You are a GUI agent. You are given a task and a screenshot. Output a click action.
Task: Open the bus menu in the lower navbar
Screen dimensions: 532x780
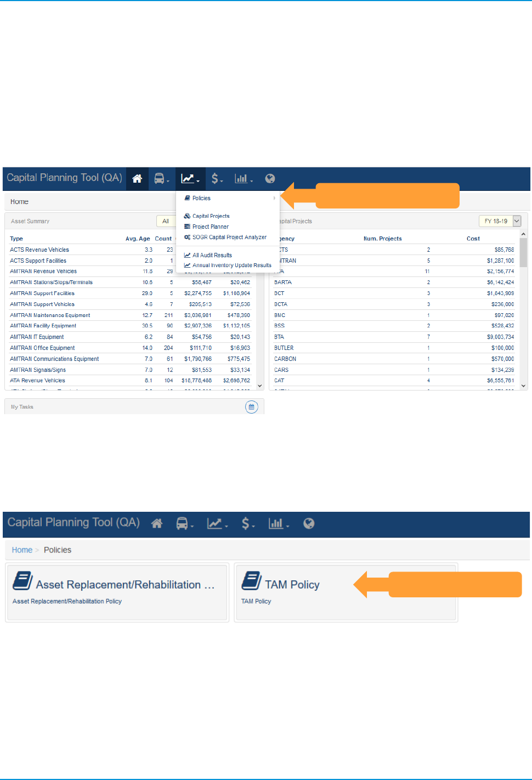[x=185, y=524]
